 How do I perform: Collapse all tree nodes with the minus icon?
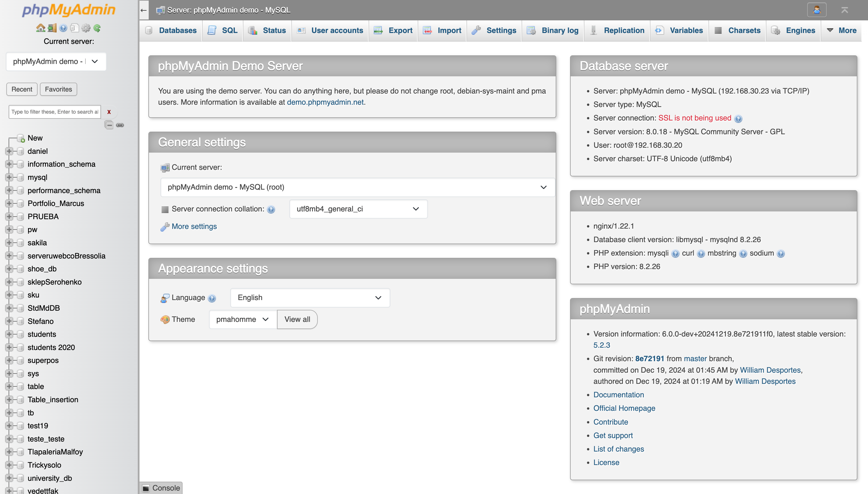pos(108,125)
